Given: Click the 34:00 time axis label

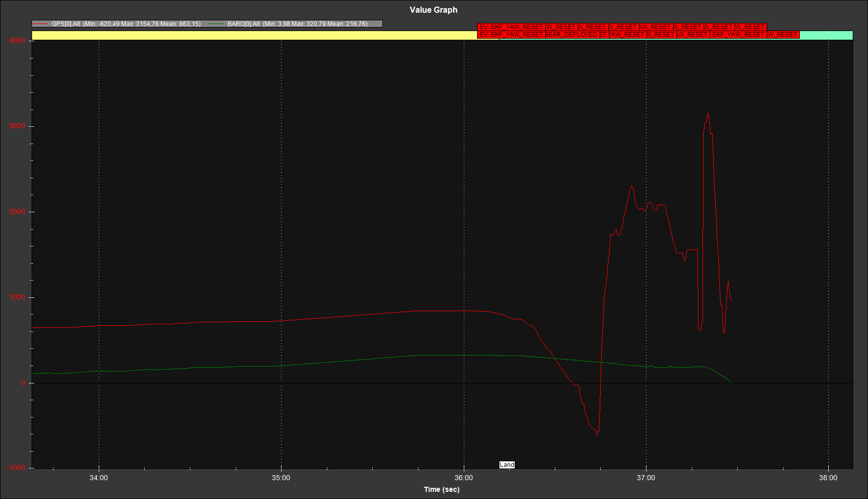Looking at the screenshot, I should [x=98, y=478].
